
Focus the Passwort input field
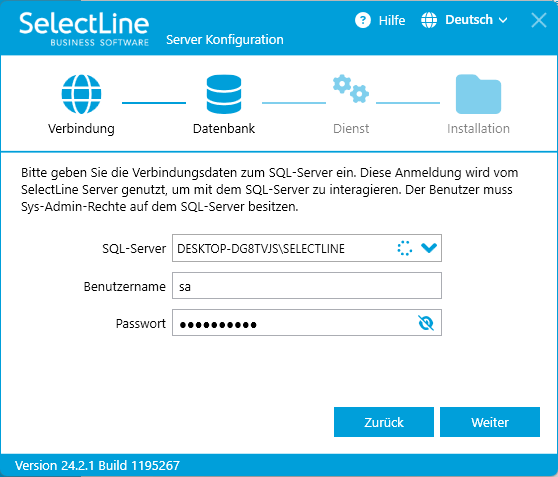click(307, 323)
